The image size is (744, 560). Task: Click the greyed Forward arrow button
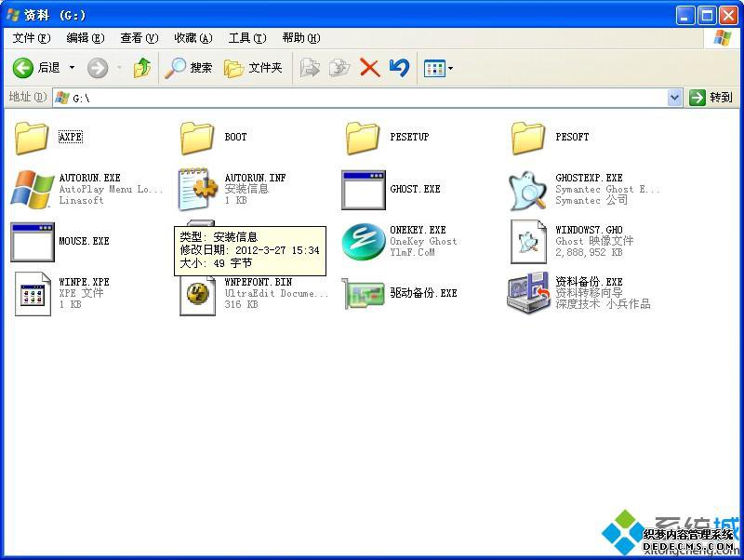point(98,68)
